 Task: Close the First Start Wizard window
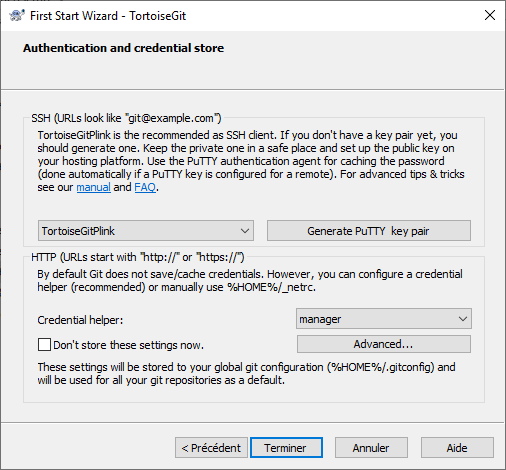coord(489,15)
